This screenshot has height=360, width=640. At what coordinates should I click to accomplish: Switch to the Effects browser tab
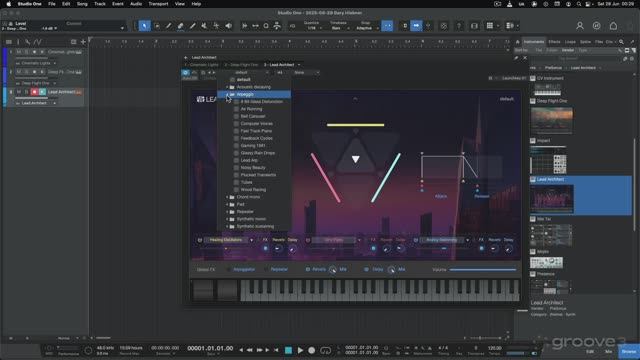point(554,42)
